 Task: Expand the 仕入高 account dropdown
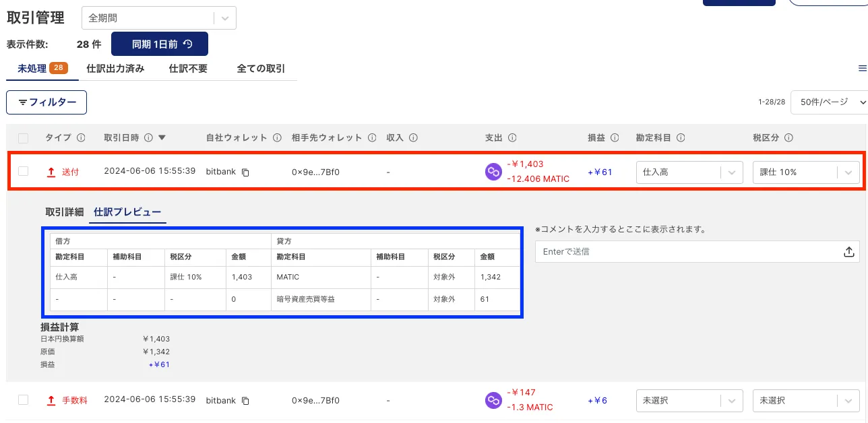point(689,172)
